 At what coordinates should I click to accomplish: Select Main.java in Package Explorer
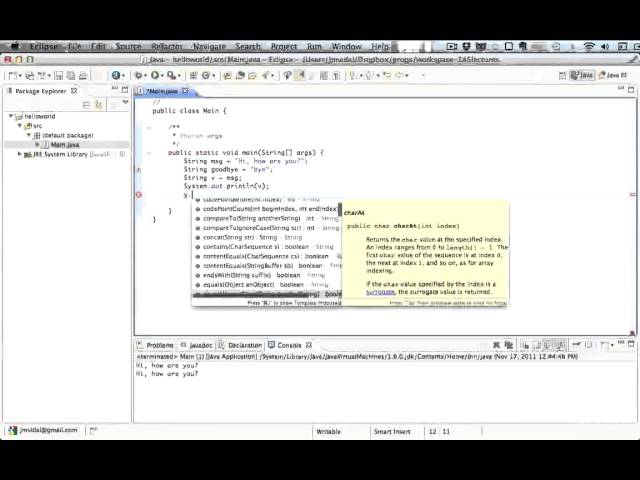point(64,144)
